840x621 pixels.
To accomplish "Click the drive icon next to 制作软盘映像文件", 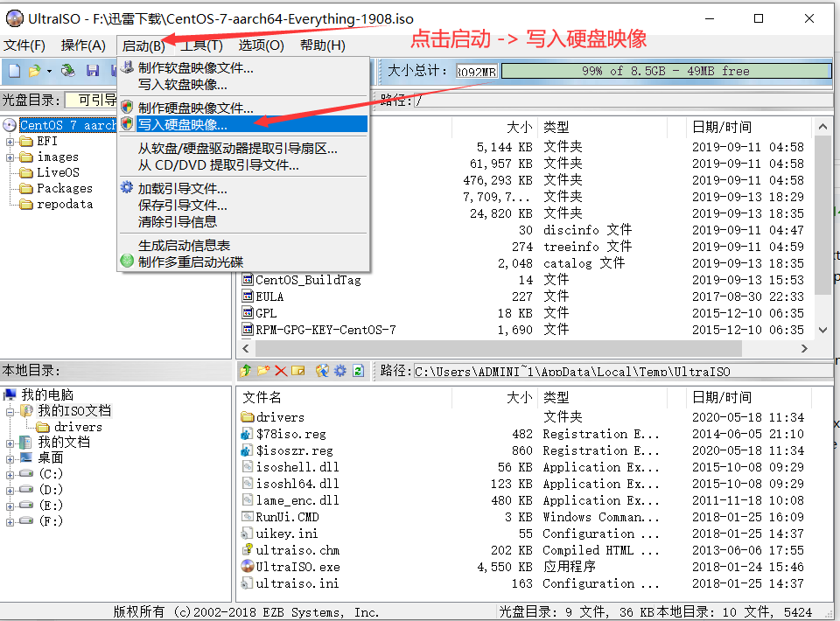I will 127,67.
